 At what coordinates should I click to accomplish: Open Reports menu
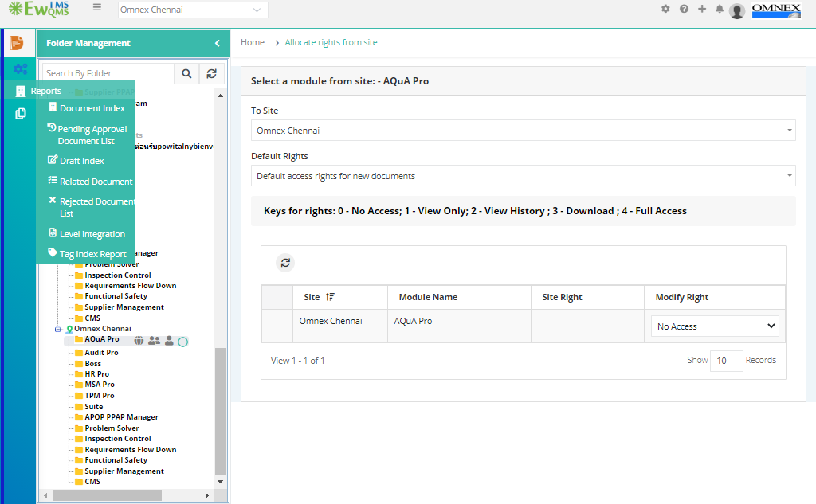pos(45,91)
